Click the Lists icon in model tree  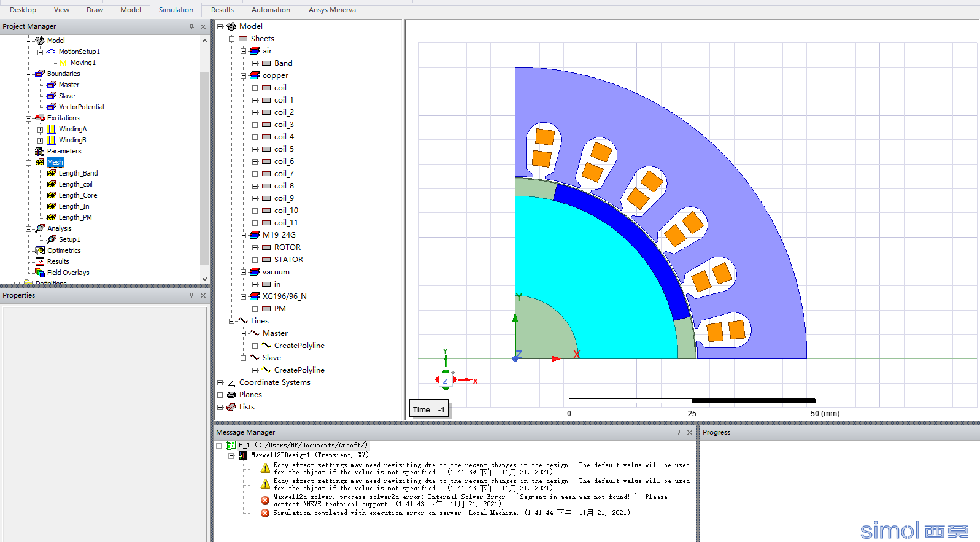(x=231, y=407)
